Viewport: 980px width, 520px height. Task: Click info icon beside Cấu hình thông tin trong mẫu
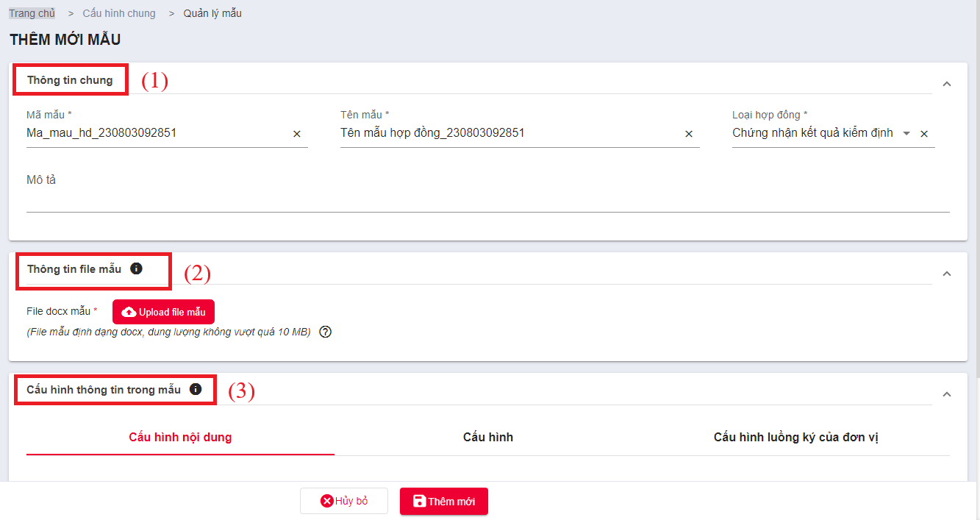point(196,389)
